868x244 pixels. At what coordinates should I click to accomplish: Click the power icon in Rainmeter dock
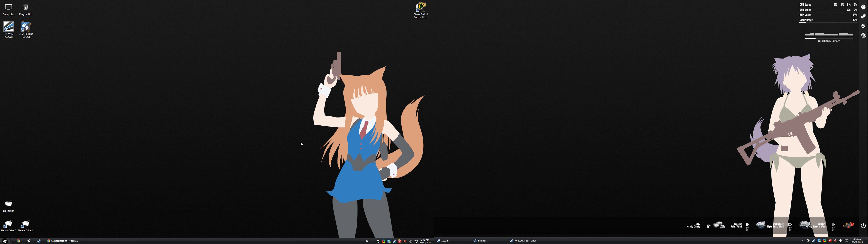coord(863,225)
